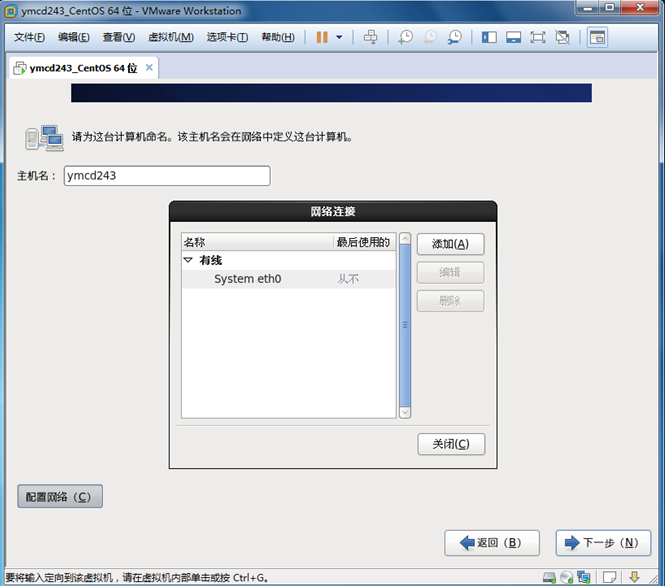Open the power options dropdown arrow
This screenshot has width=666, height=586.
pyautogui.click(x=339, y=37)
